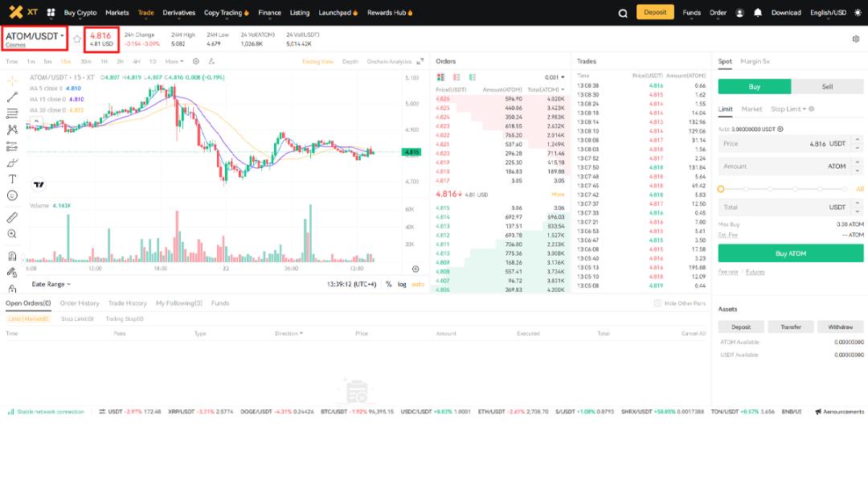This screenshot has height=489, width=868.
Task: Click the XT logo in the header
Action: [x=24, y=12]
